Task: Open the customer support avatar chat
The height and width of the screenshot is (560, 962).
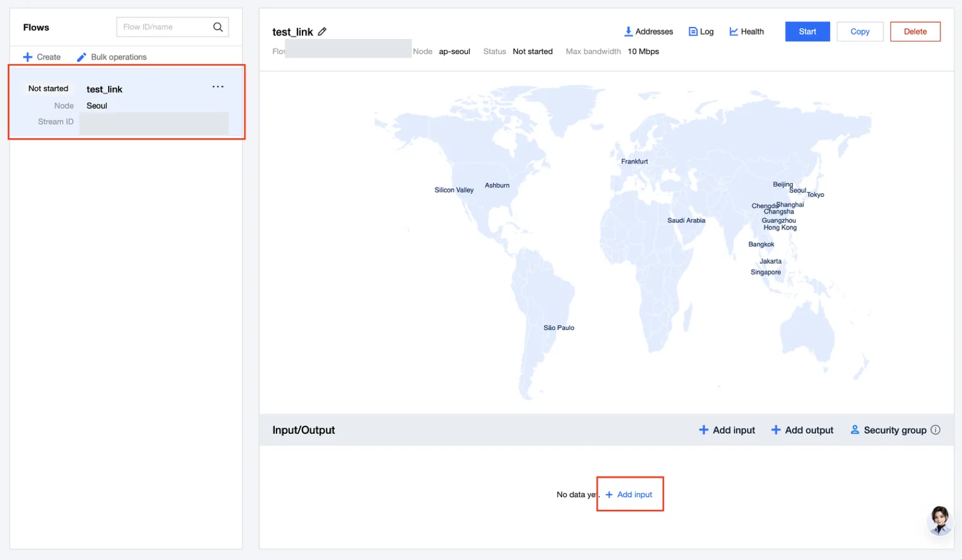Action: coord(940,520)
